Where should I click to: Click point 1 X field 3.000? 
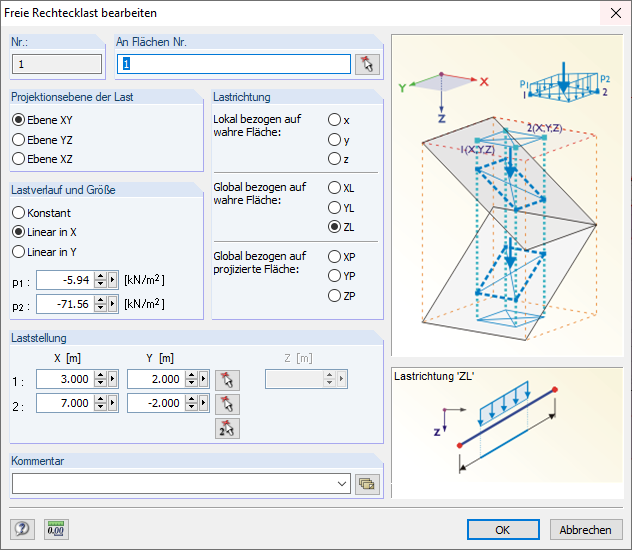66,379
